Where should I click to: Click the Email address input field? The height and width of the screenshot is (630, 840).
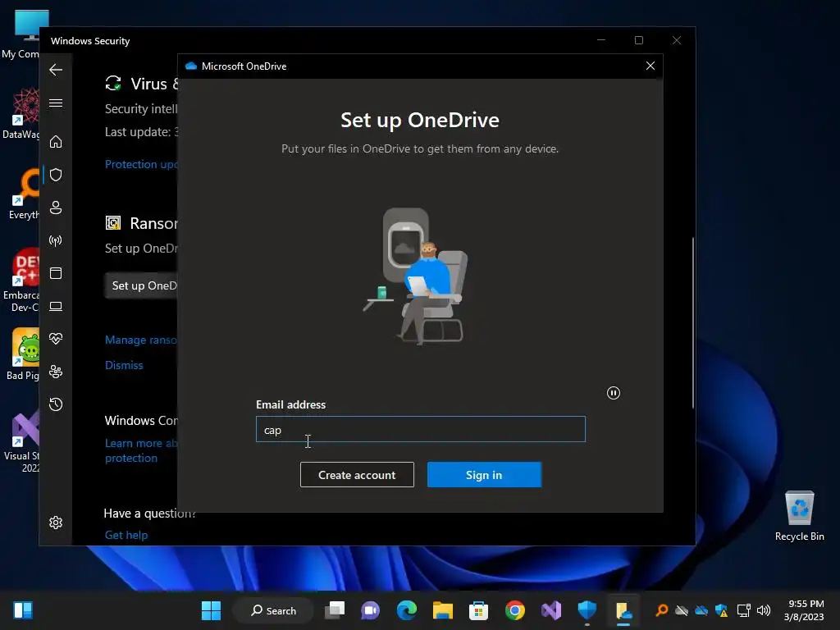pyautogui.click(x=421, y=429)
